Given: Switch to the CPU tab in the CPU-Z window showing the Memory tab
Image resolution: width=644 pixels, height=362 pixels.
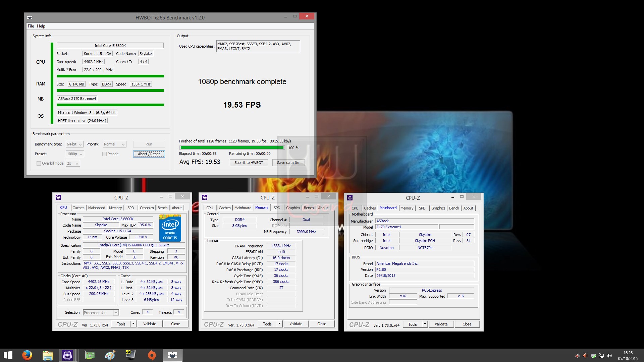Looking at the screenshot, I should (210, 208).
